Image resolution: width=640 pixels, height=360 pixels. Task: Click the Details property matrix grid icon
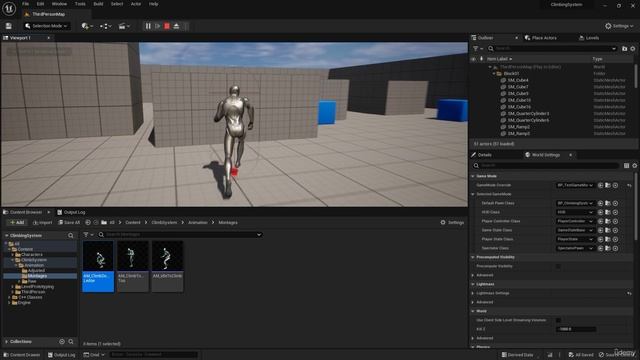626,165
